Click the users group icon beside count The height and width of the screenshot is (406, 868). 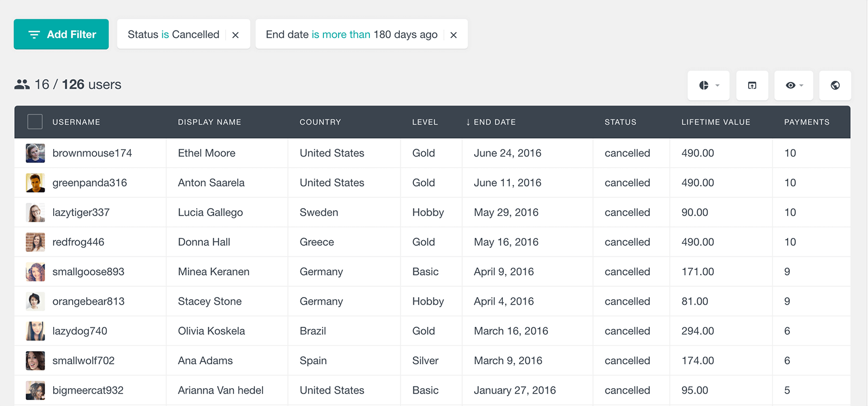pyautogui.click(x=22, y=85)
